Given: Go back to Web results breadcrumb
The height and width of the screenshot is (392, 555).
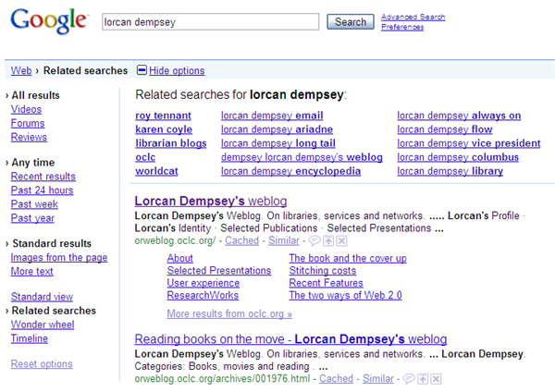Looking at the screenshot, I should click(21, 71).
